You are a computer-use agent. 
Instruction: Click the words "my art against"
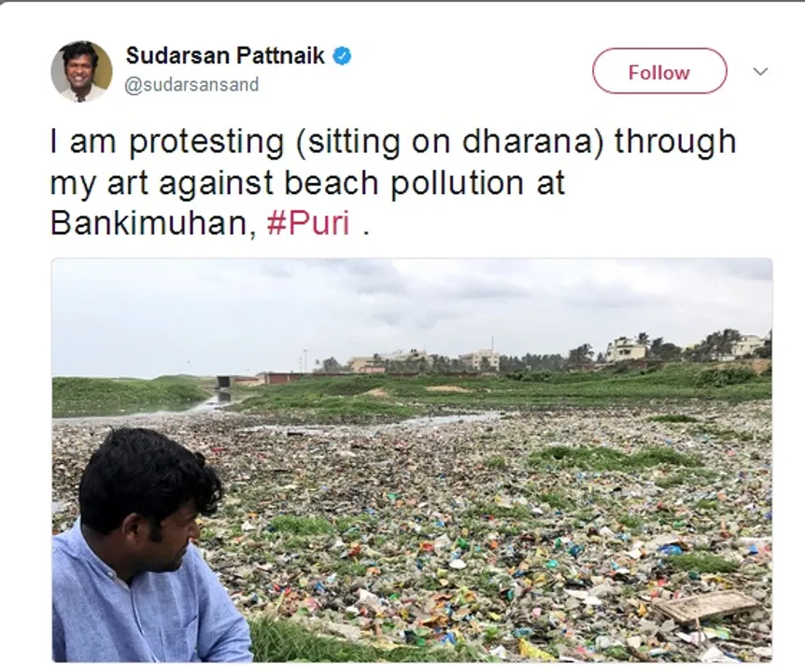click(163, 183)
